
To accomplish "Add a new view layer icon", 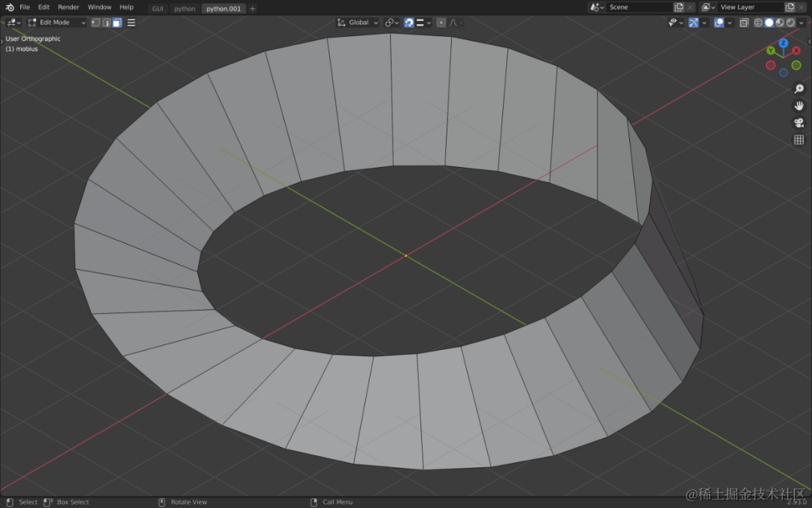I will click(x=790, y=8).
